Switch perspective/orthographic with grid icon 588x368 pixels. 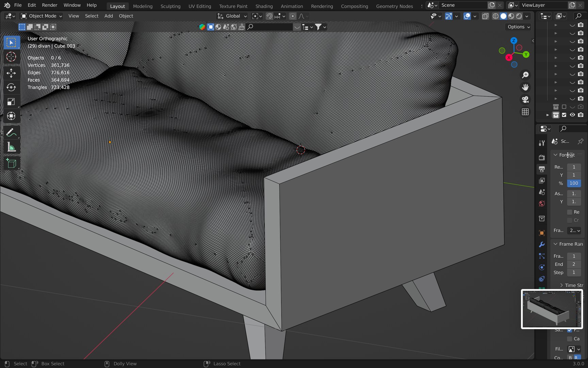(x=525, y=112)
